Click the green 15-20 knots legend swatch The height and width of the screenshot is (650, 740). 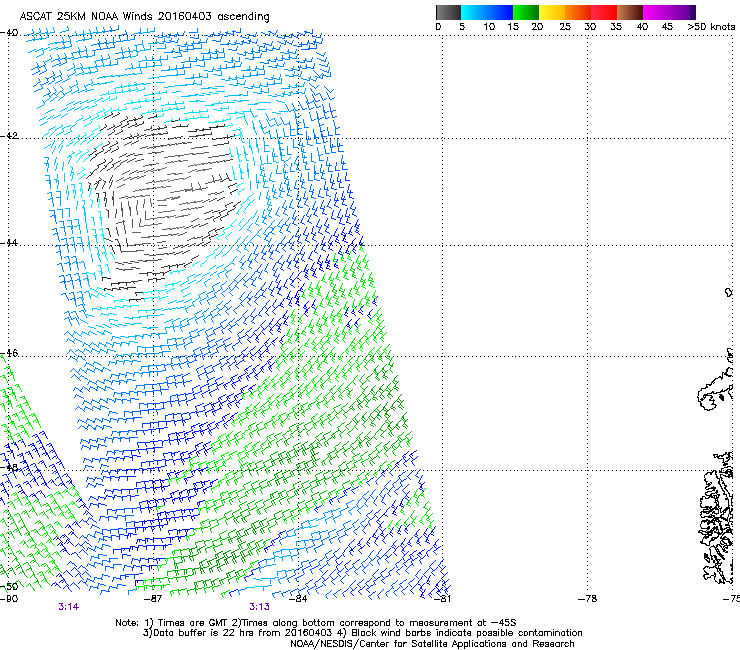(x=526, y=12)
